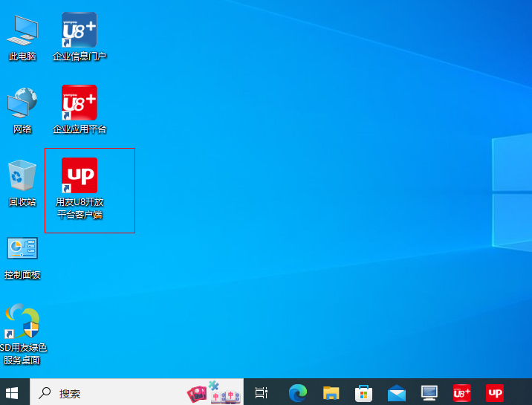This screenshot has width=532, height=405.
Task: Select the 网络 desktop icon
Action: 22,103
